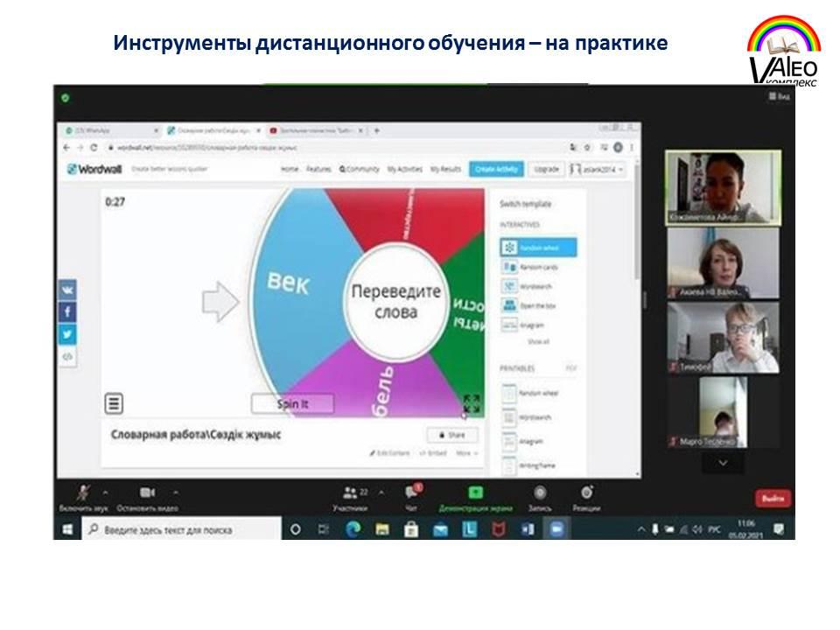840x630 pixels.
Task: Open Word from the taskbar
Action: pyautogui.click(x=528, y=529)
